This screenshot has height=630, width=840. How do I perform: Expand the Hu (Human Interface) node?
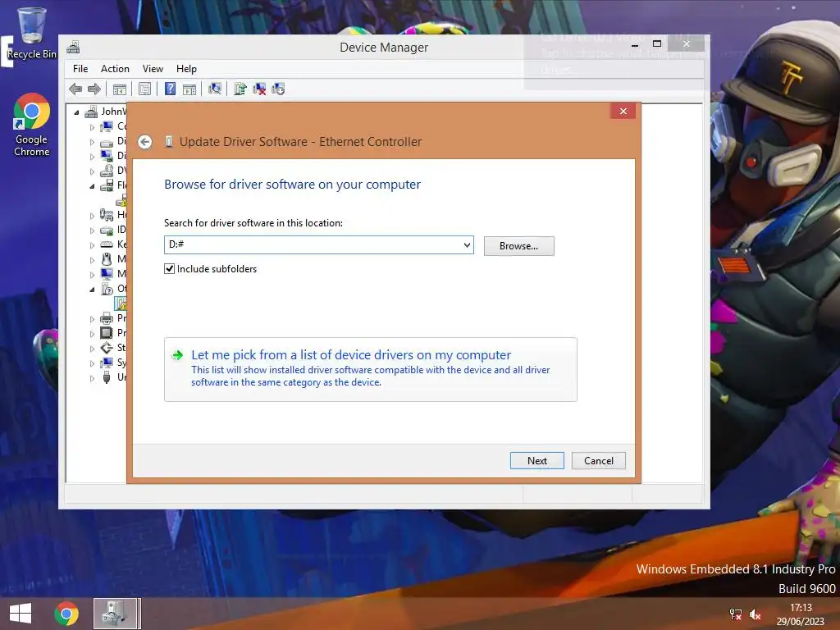92,216
